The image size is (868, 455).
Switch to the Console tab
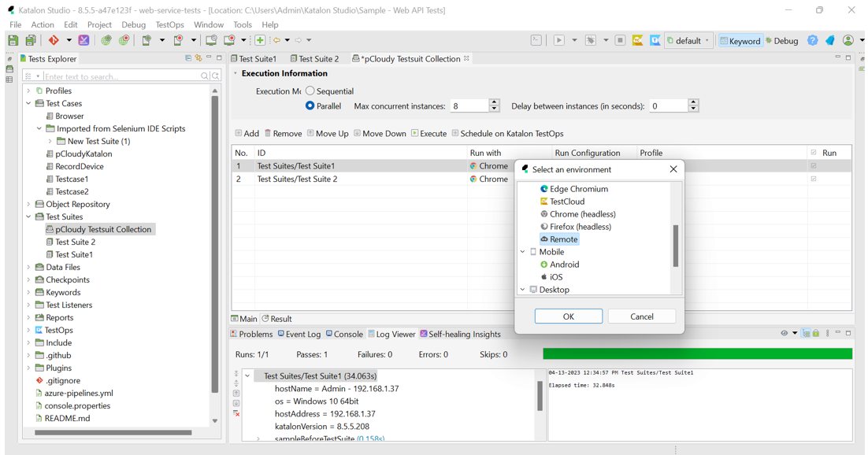[344, 334]
